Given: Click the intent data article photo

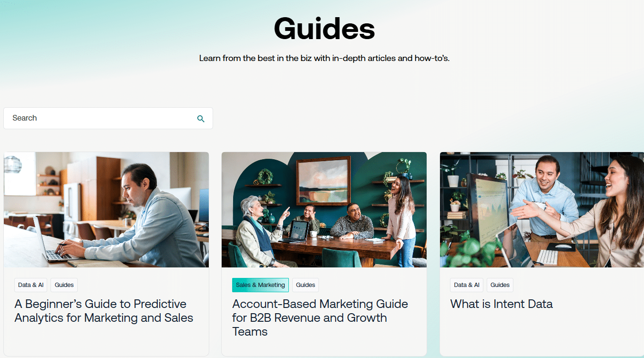Looking at the screenshot, I should (x=542, y=209).
